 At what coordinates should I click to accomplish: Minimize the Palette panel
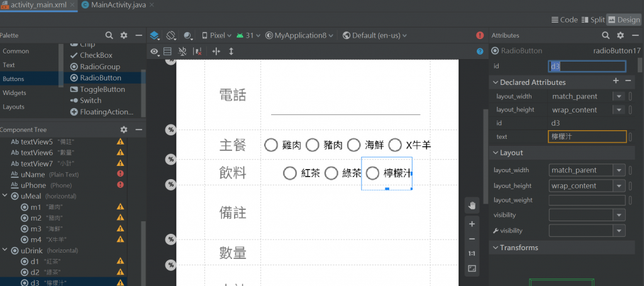click(x=139, y=36)
